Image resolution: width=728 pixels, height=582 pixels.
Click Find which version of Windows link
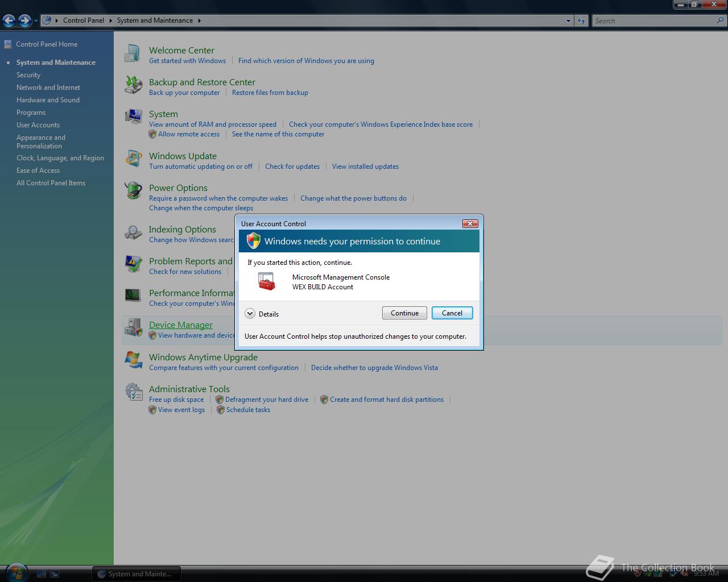[x=306, y=61]
